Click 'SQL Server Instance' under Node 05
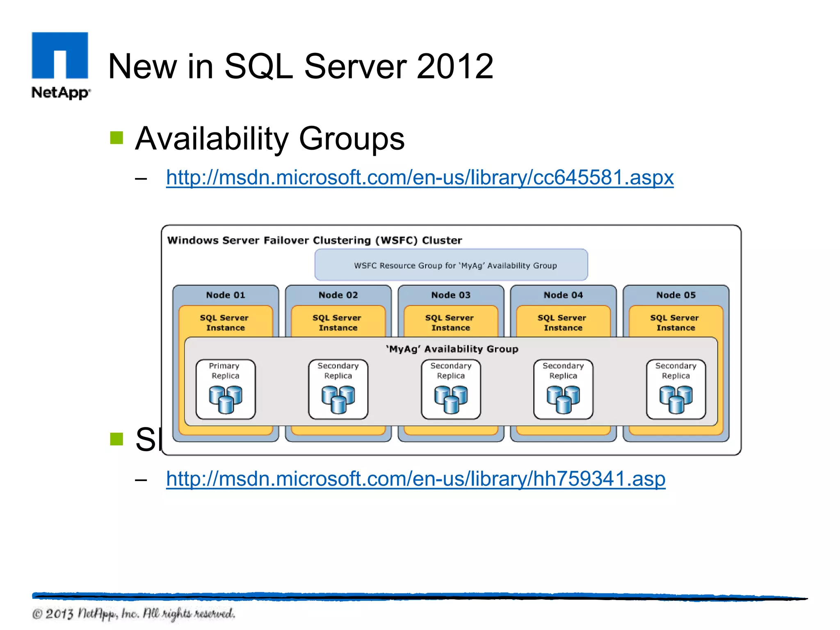 (675, 323)
